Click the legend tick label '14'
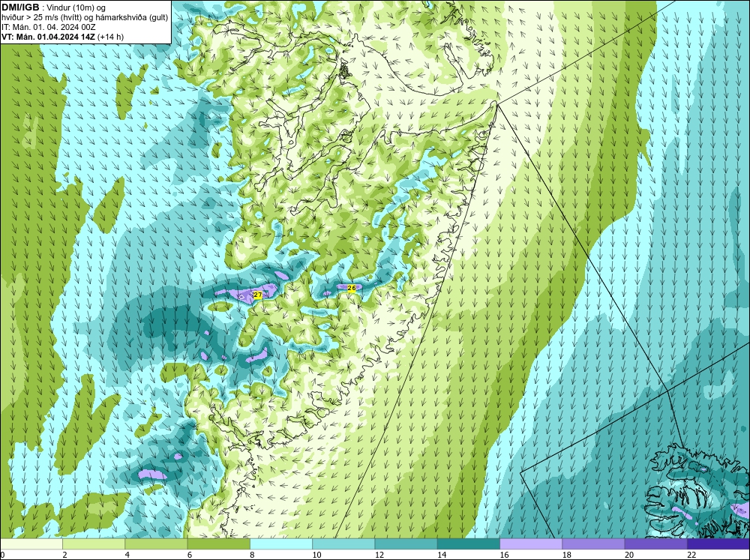Image resolution: width=750 pixels, height=560 pixels. coord(442,555)
